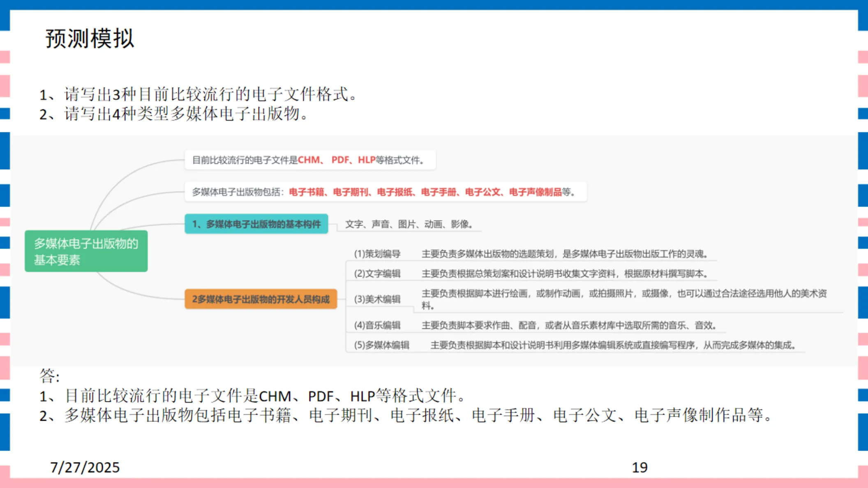Select the node starting 多媒体电子出版物包括

point(386,192)
